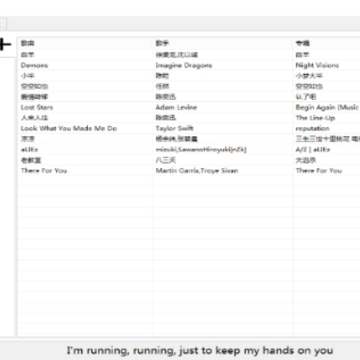
Task: Select the Imagine Dragons artist cell
Action: pos(184,65)
